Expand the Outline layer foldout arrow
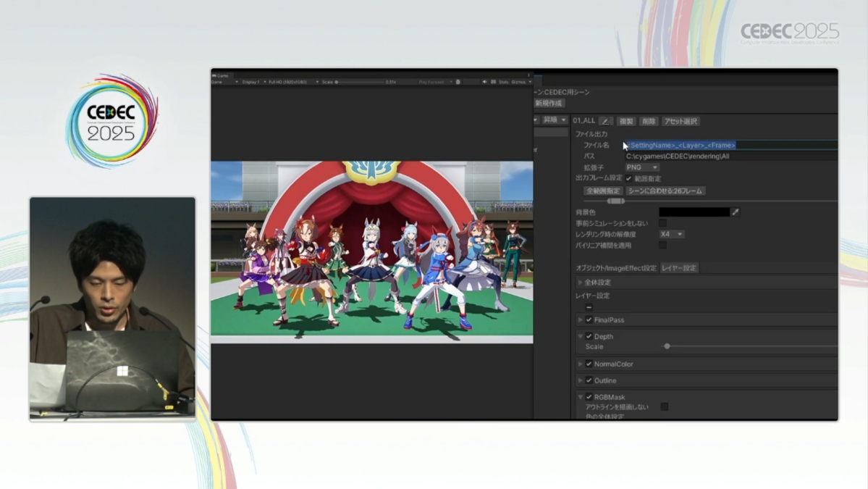 tap(580, 380)
